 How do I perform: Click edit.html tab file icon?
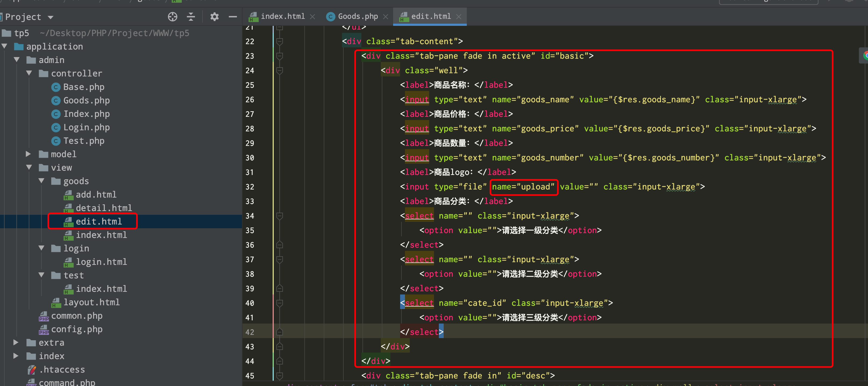click(x=404, y=17)
